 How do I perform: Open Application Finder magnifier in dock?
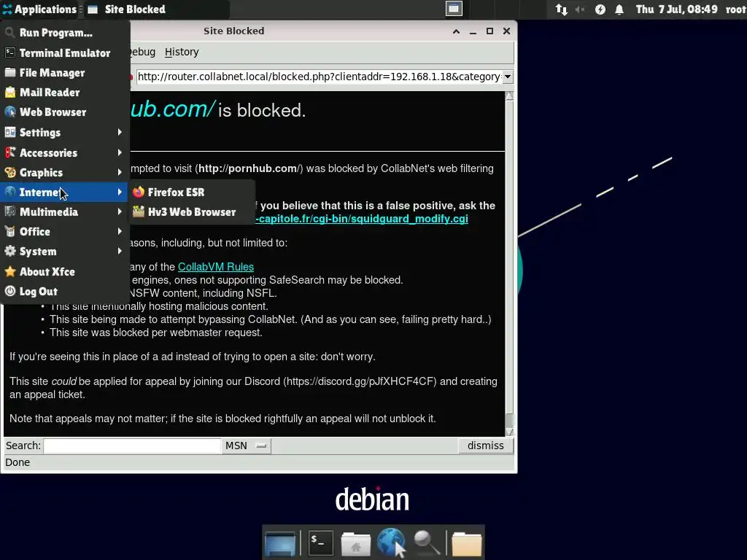click(426, 543)
